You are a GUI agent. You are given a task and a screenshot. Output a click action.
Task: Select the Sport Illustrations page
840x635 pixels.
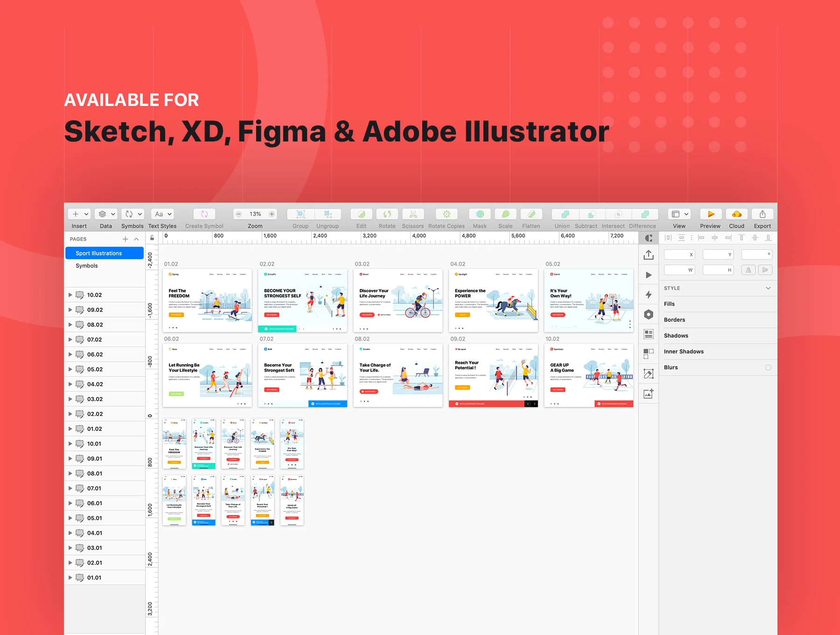click(105, 253)
